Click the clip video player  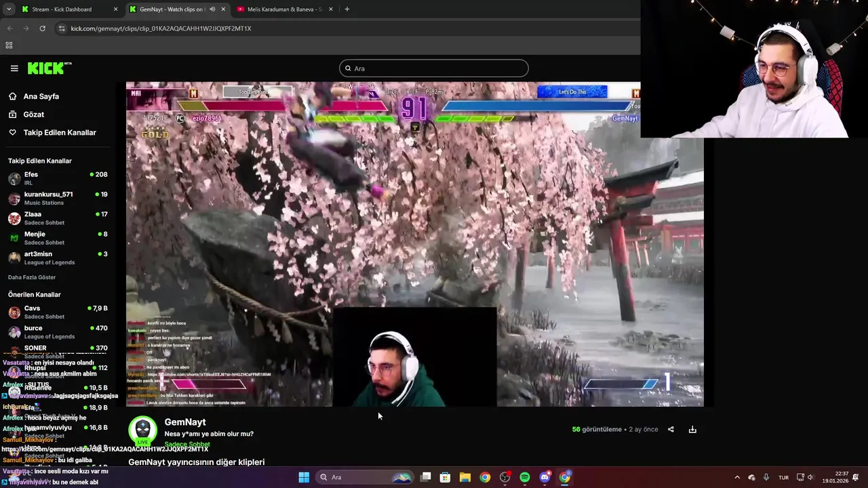(414, 244)
